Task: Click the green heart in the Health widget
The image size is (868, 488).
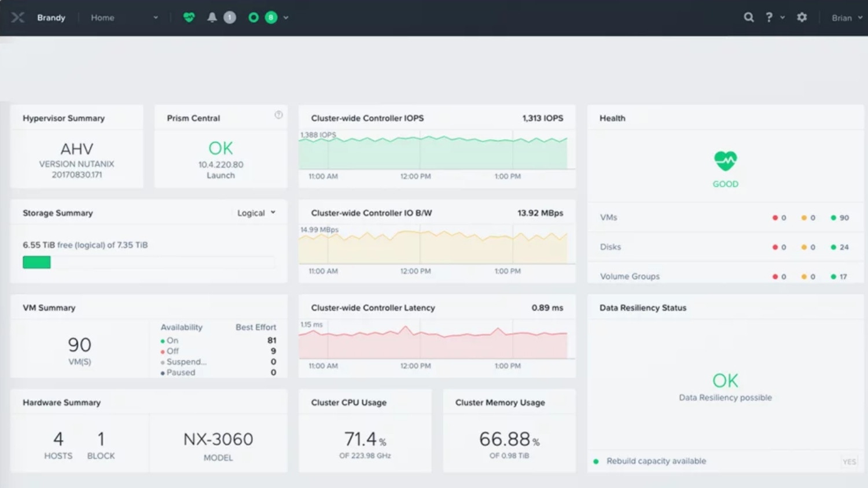Action: (725, 160)
